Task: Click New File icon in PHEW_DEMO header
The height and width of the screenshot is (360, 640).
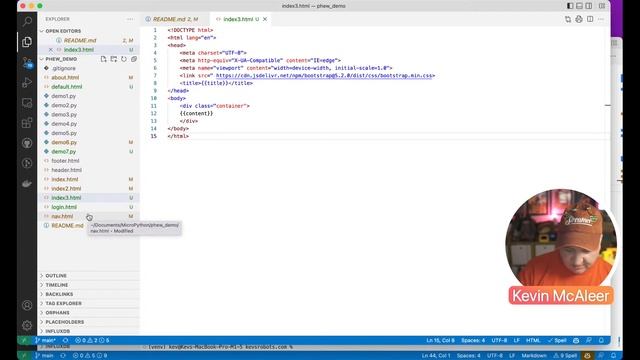Action: click(x=103, y=59)
